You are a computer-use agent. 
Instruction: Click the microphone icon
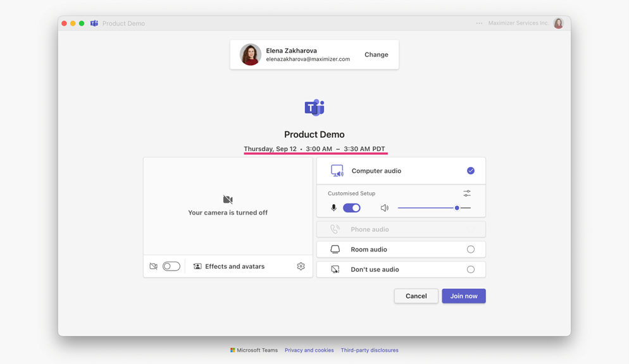tap(333, 208)
